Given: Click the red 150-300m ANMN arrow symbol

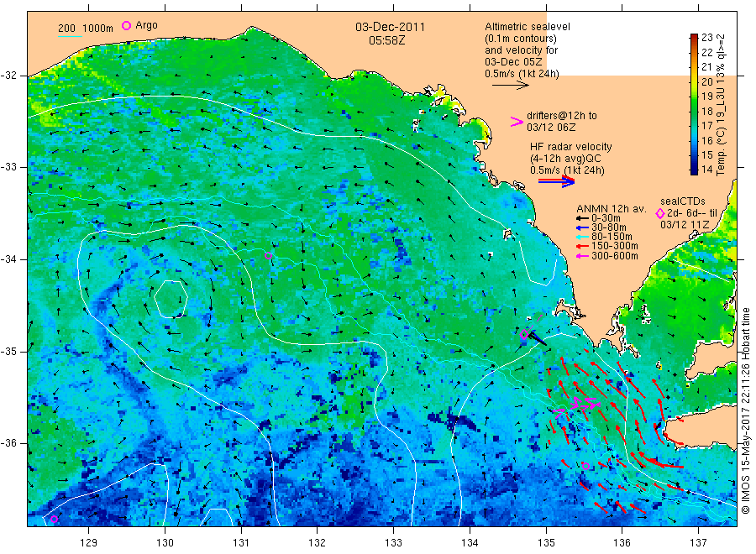Looking at the screenshot, I should point(582,246).
